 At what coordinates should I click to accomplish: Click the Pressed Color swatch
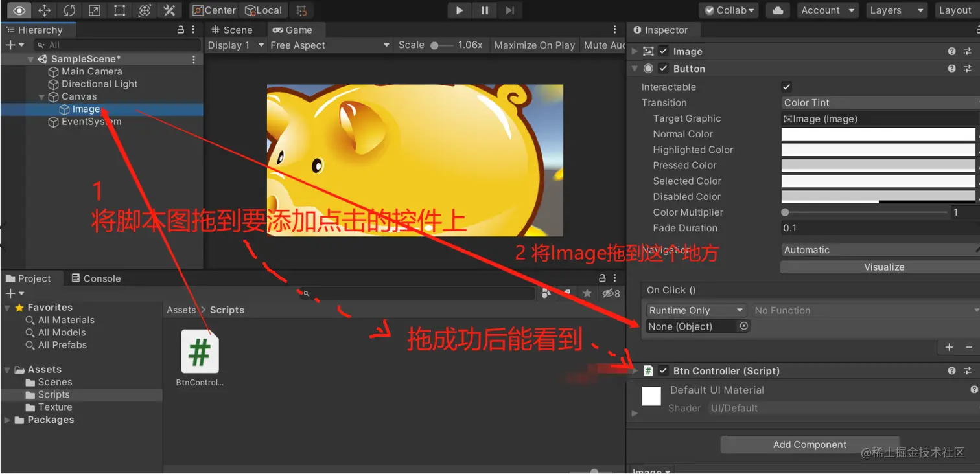coord(878,165)
